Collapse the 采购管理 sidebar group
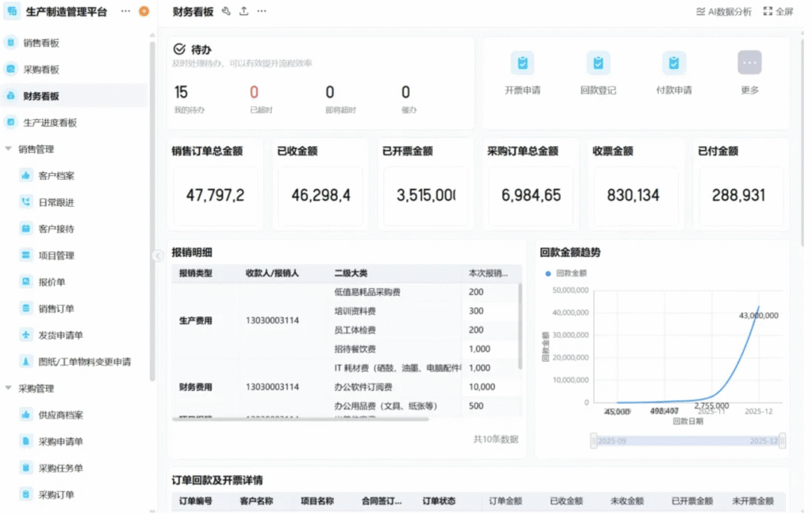 (9, 389)
